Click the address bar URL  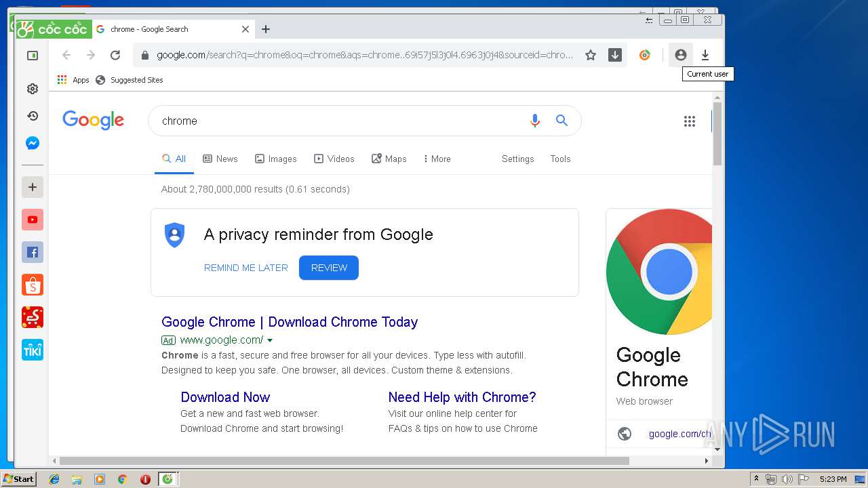point(365,56)
